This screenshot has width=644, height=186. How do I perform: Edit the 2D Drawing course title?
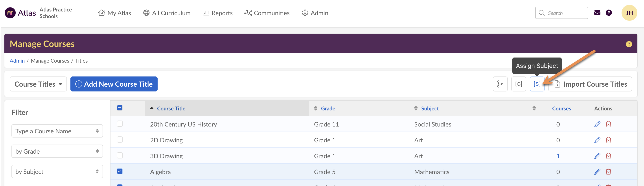tap(597, 140)
